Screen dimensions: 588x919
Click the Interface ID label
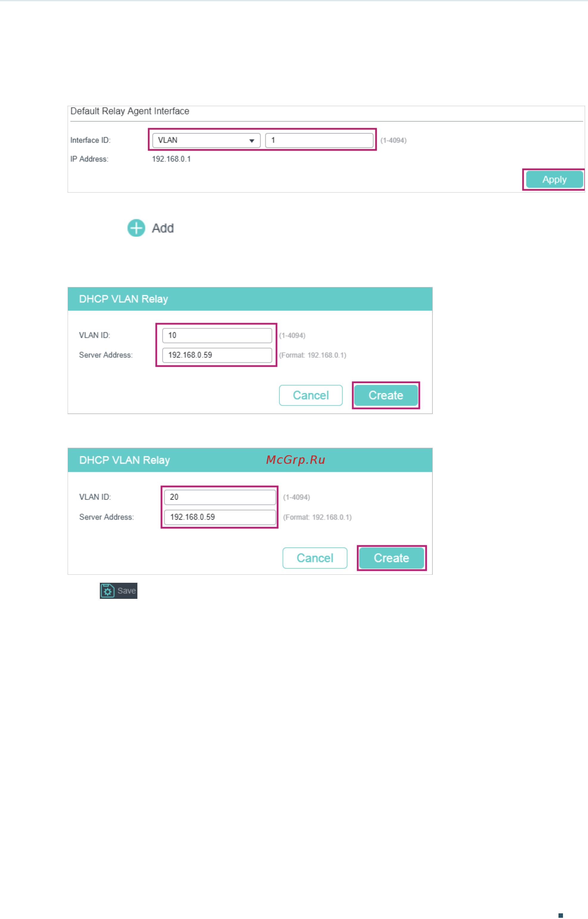(x=91, y=140)
